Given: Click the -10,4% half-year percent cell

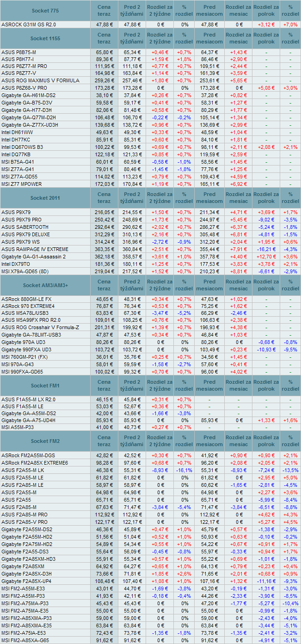Looking at the screenshot, I should 290,603.
